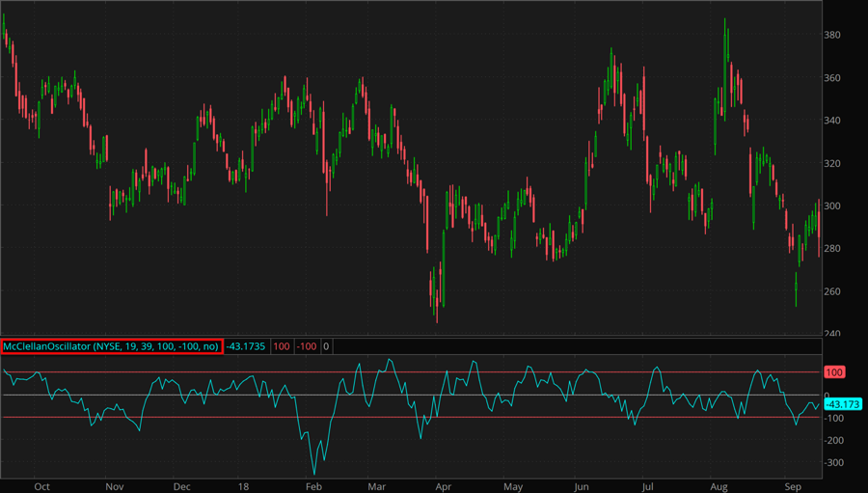The width and height of the screenshot is (868, 493).
Task: Click the red -100 value in study header
Action: click(x=307, y=345)
